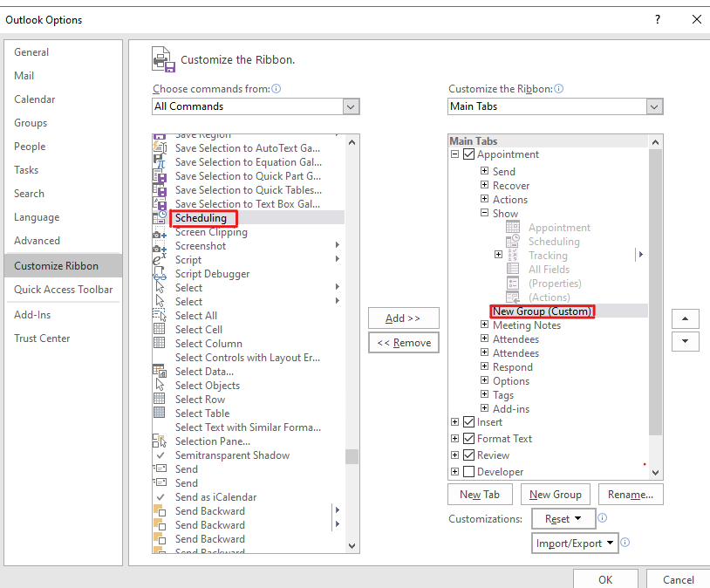Click the Save Selection to Equation Gallery icon
The width and height of the screenshot is (710, 588).
[160, 162]
